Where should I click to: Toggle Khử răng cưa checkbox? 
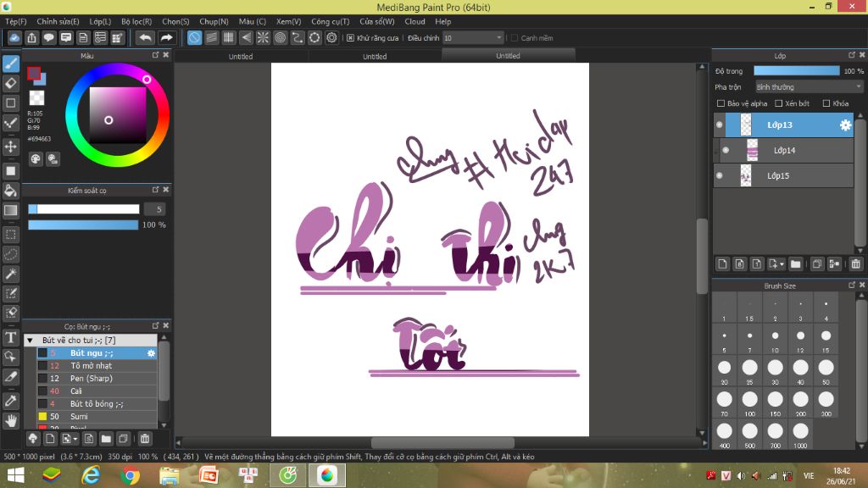(x=350, y=38)
